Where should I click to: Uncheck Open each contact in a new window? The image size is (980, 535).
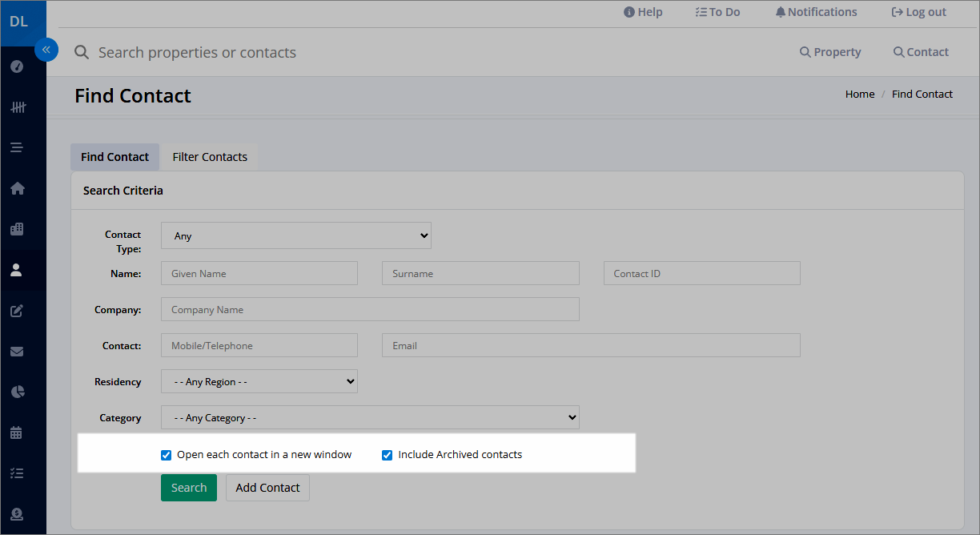167,455
